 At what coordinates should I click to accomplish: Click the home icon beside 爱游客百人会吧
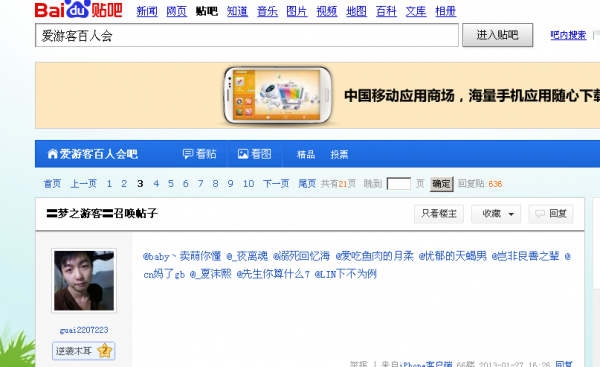[x=52, y=154]
